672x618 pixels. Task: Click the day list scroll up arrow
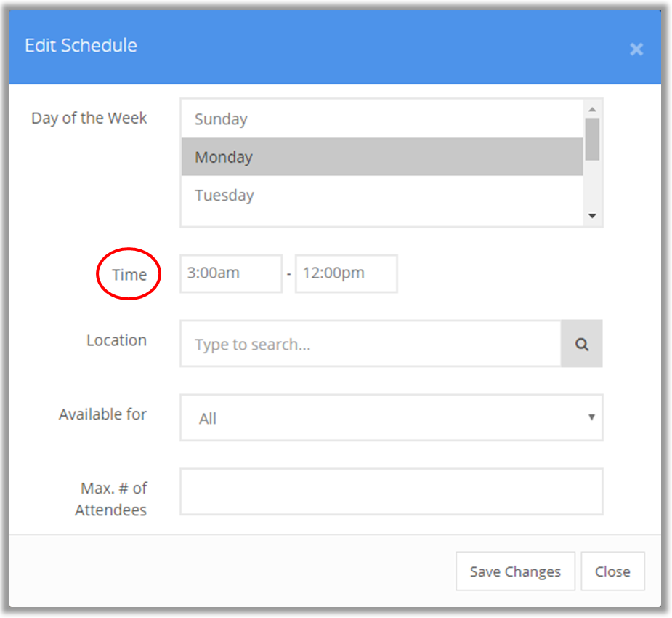click(x=592, y=109)
